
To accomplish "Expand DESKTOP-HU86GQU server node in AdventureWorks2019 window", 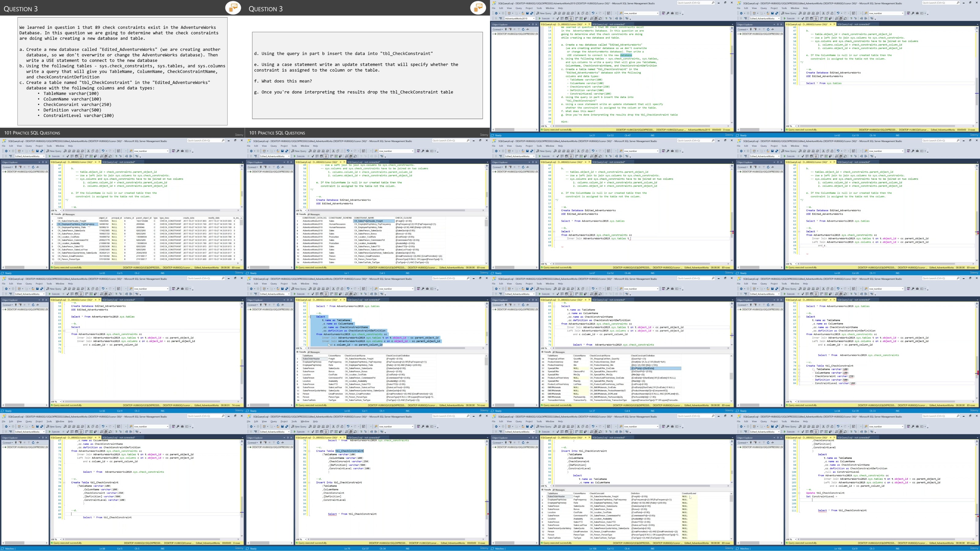I will [x=493, y=34].
